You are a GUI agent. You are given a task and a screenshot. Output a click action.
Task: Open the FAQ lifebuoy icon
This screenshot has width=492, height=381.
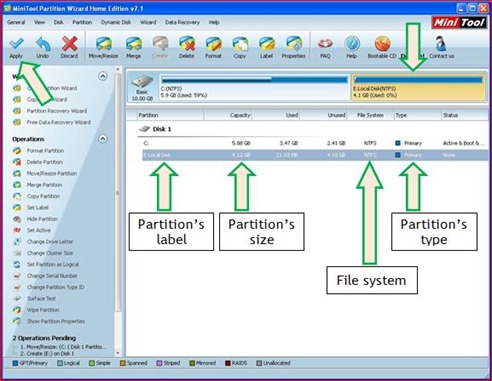[325, 44]
